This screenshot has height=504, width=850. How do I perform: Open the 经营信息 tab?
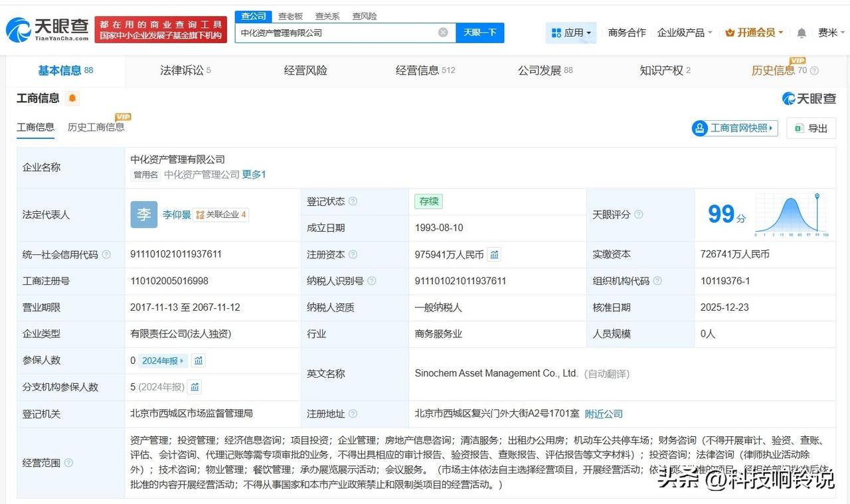[x=426, y=70]
